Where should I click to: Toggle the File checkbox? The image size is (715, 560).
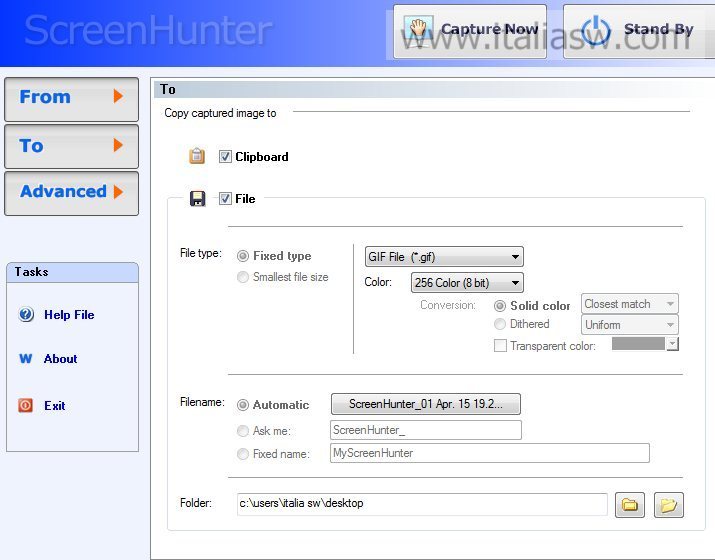click(225, 198)
